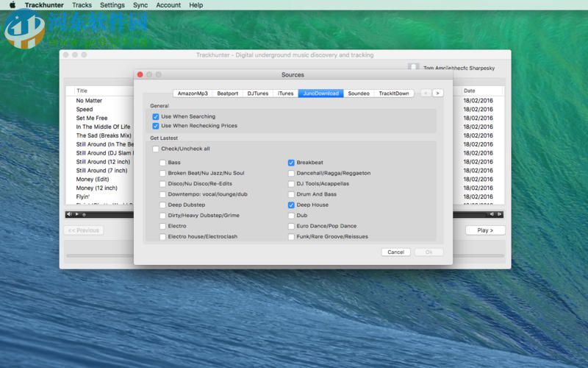This screenshot has width=588, height=368.
Task: Select the track 'Set Me Free'
Action: click(91, 118)
